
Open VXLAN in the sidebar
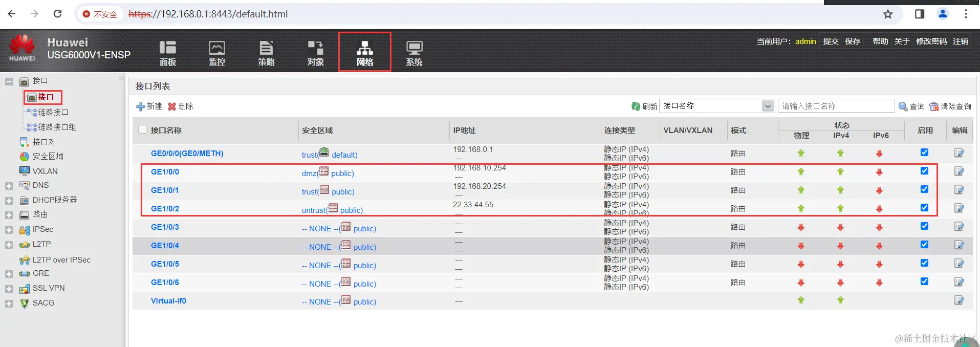(45, 171)
